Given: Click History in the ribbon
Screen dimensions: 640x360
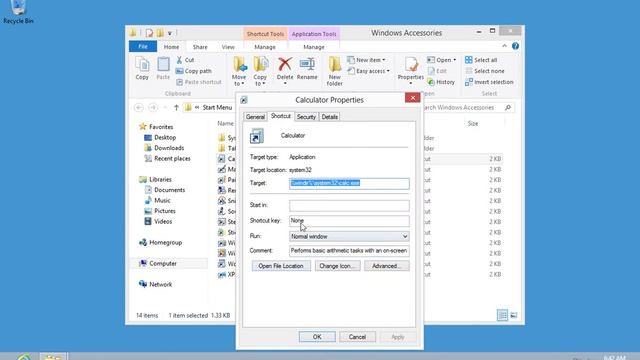Looking at the screenshot, I should pos(441,82).
